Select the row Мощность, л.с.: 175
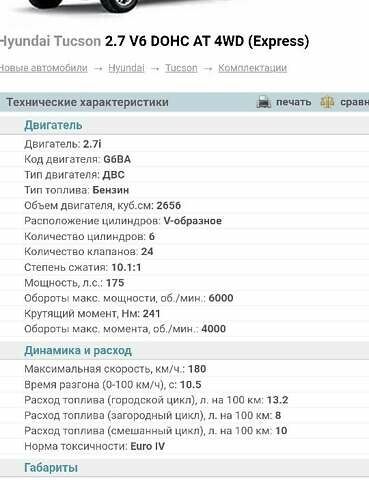 [x=184, y=283]
